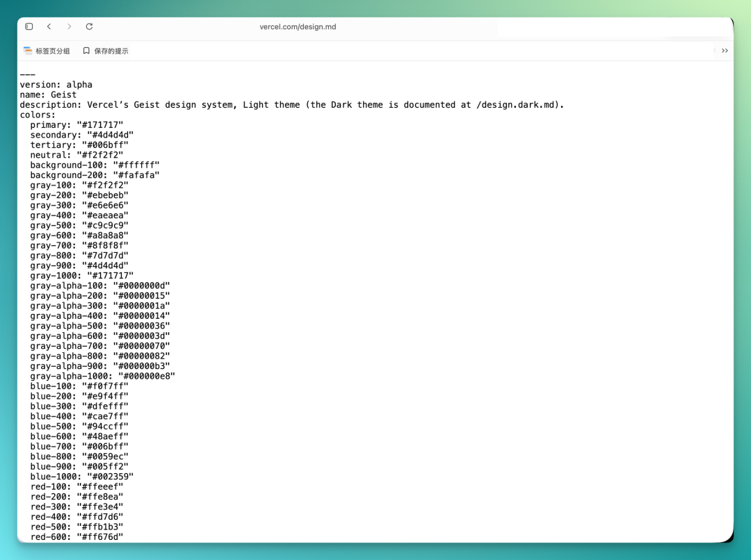Click the "name: Geist" line

[x=48, y=94]
